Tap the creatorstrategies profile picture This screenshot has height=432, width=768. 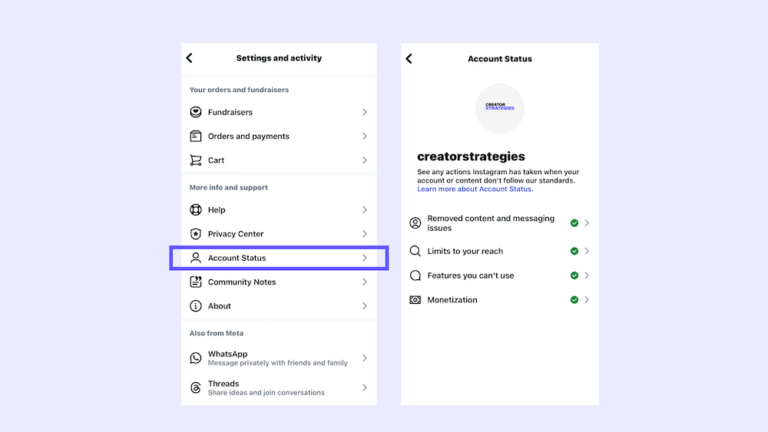(500, 108)
